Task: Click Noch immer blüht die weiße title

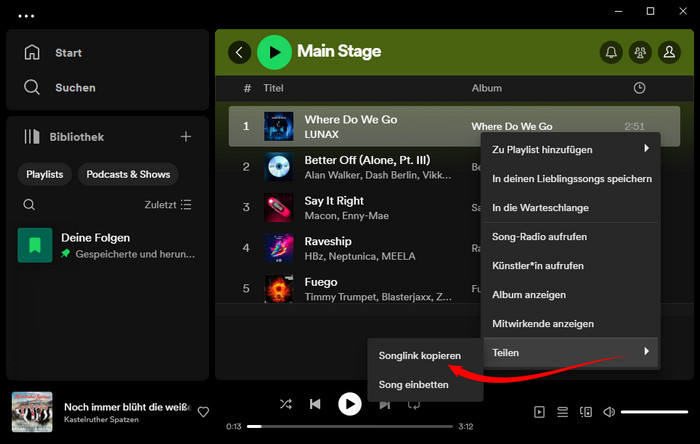Action: (128, 407)
